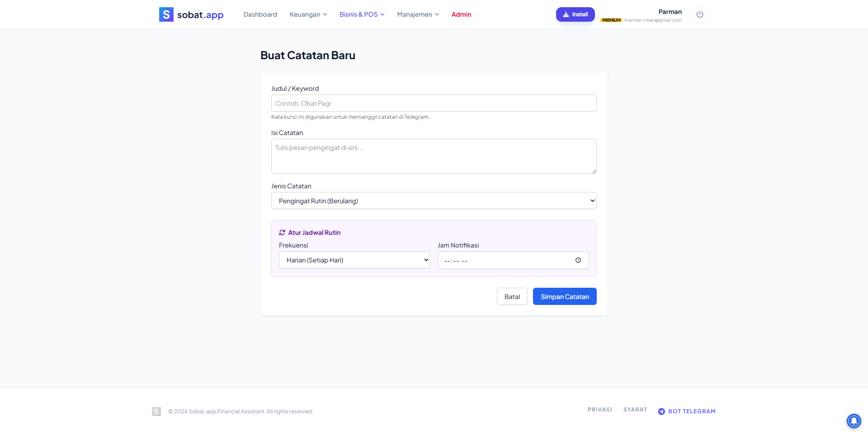Click the power logout icon
868x435 pixels.
(x=700, y=14)
